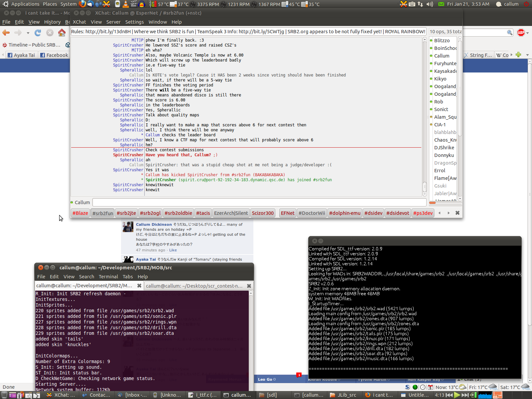Go to previous track in panel applet
This screenshot has height=399, width=532.
(x=449, y=395)
